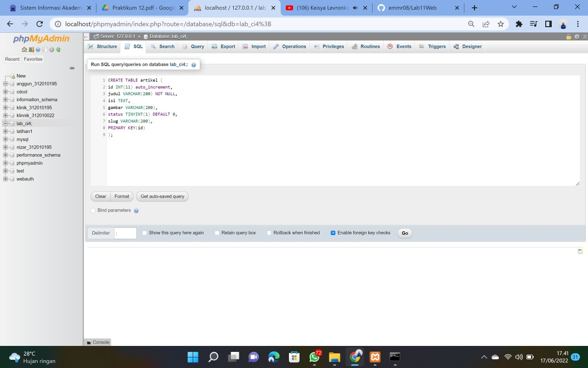This screenshot has width=588, height=368.
Task: Click Get auto-saved query
Action: [162, 196]
